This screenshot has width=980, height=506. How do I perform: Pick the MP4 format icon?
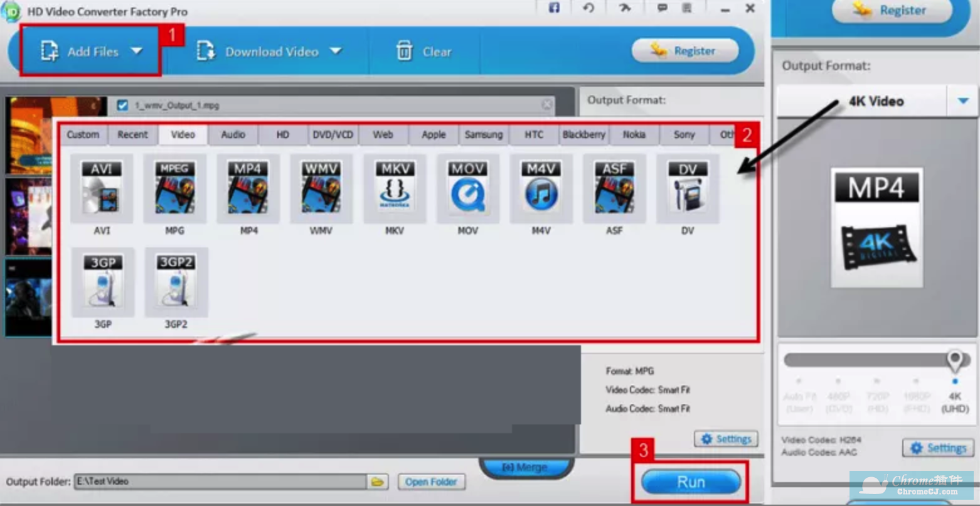[248, 188]
